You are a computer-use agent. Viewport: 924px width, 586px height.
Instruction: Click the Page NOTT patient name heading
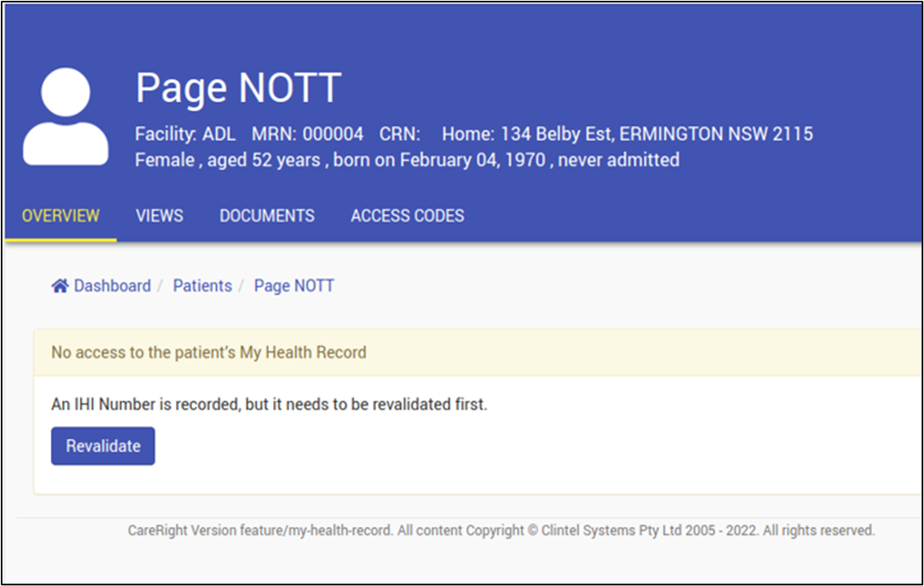238,87
